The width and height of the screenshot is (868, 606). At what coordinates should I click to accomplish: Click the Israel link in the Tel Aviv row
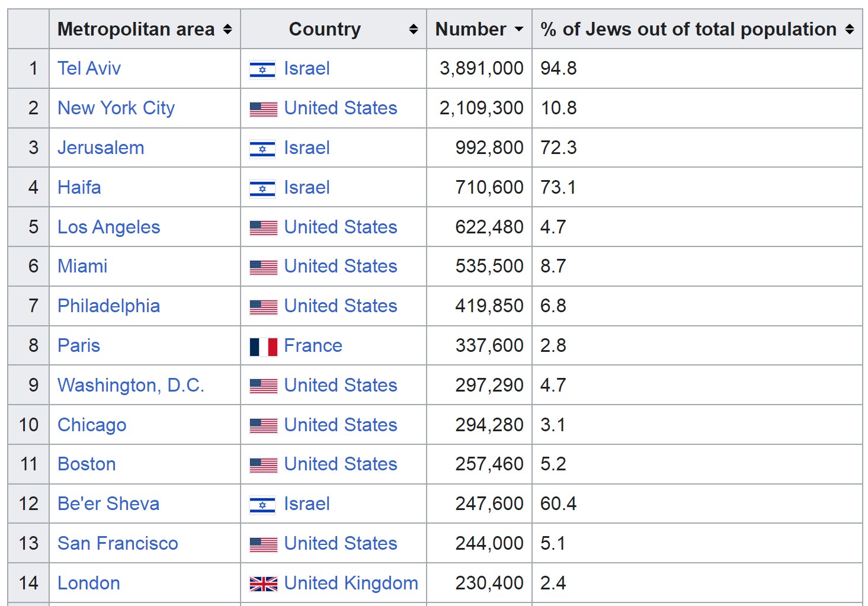[307, 68]
